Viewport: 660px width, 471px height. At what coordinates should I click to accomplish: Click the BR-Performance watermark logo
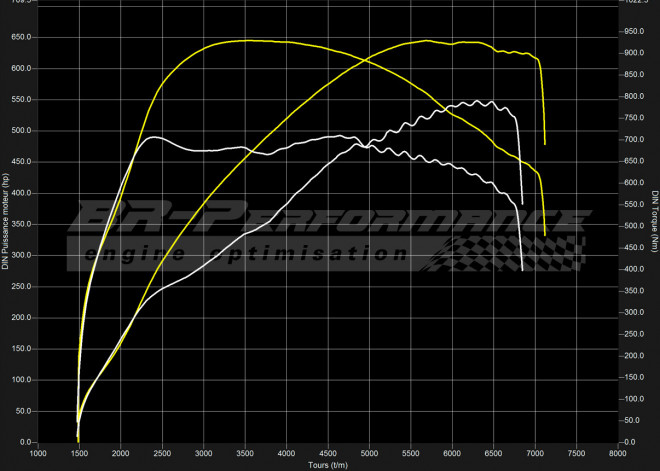point(330,218)
